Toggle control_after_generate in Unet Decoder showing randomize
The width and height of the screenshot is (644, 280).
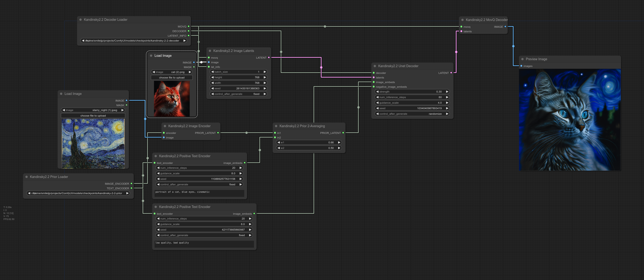pyautogui.click(x=412, y=114)
